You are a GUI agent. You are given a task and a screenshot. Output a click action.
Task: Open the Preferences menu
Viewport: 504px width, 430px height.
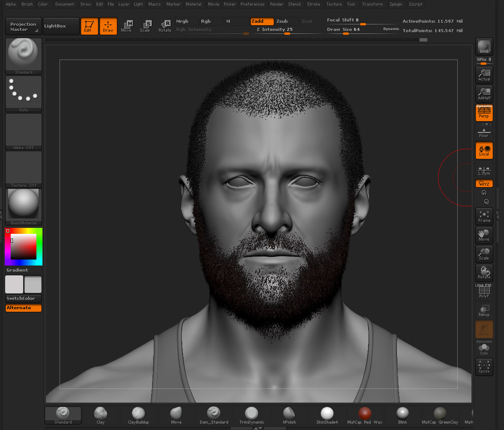252,4
